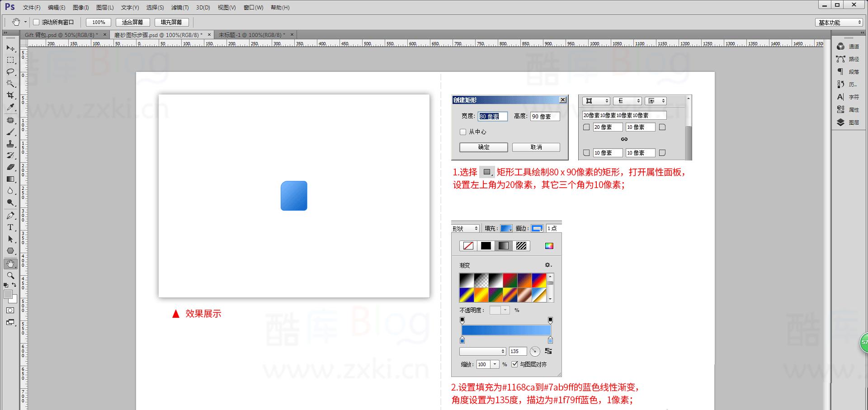Screen dimensions: 868x410
Task: Enable the 从中心 checkbox in 创建矩形 dialog
Action: click(463, 132)
